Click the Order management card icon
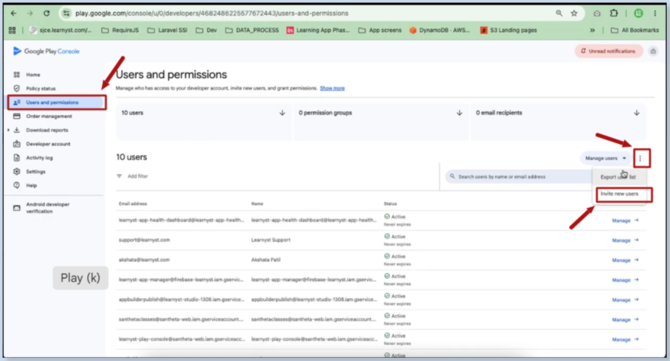Viewport: 670px width, 361px height. point(17,116)
